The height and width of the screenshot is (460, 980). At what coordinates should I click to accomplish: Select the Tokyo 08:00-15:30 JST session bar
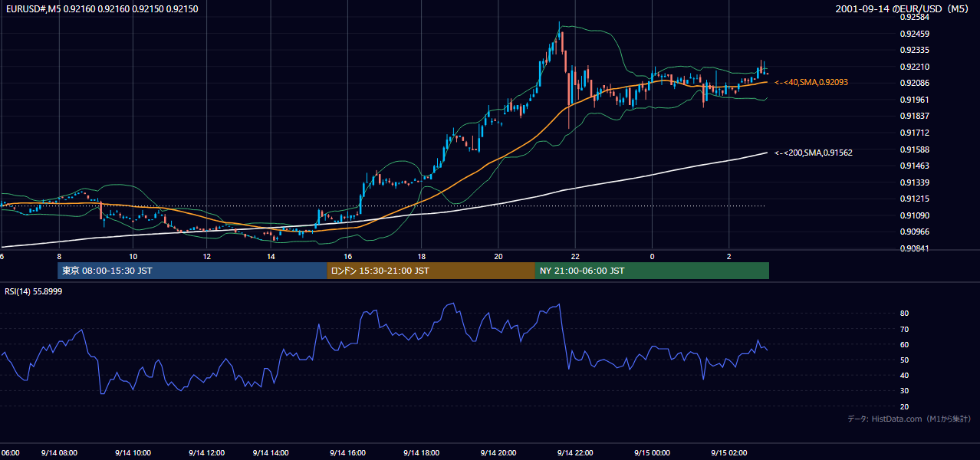tap(192, 271)
